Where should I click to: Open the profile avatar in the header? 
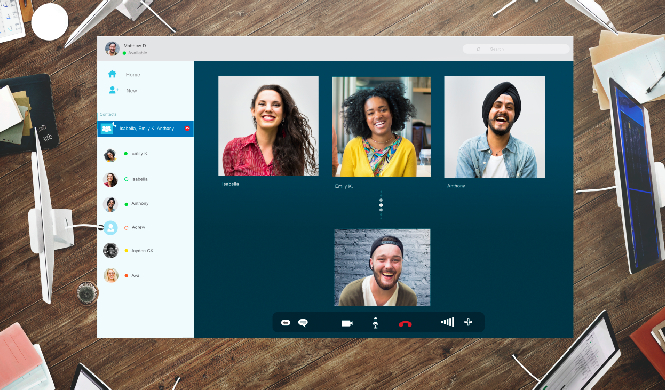point(112,48)
